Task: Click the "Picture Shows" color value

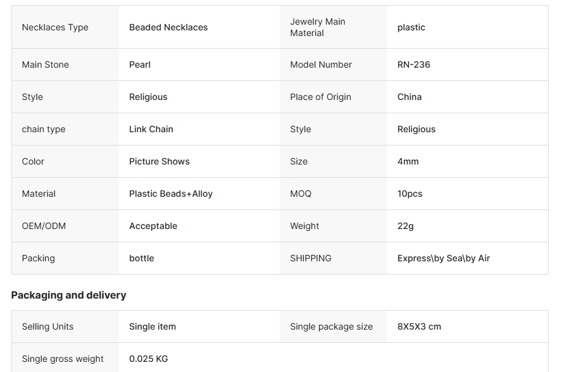Action: coord(160,161)
